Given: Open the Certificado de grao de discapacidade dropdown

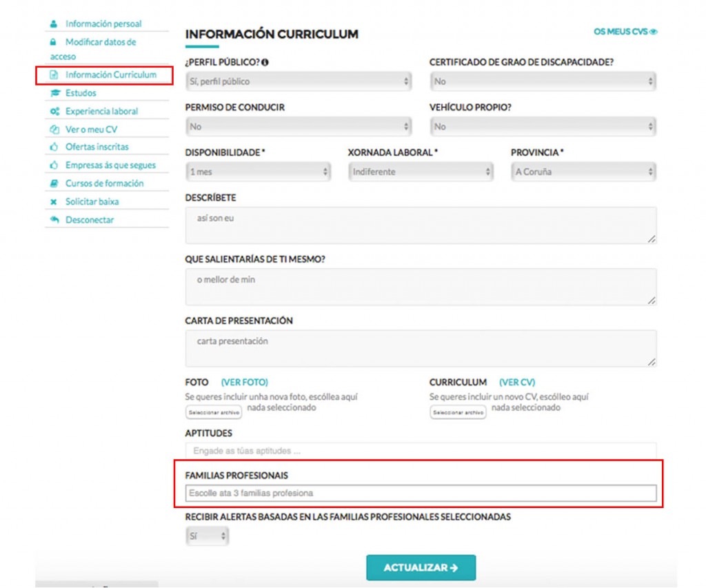Looking at the screenshot, I should (x=543, y=81).
